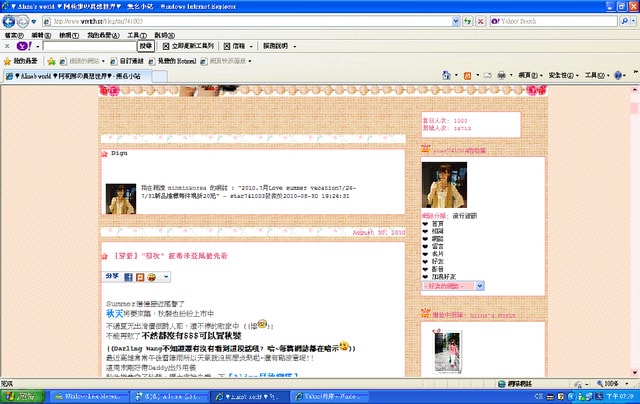Open the File menu in the menu bar
Image resolution: width=640 pixels, height=404 pixels.
14,34
